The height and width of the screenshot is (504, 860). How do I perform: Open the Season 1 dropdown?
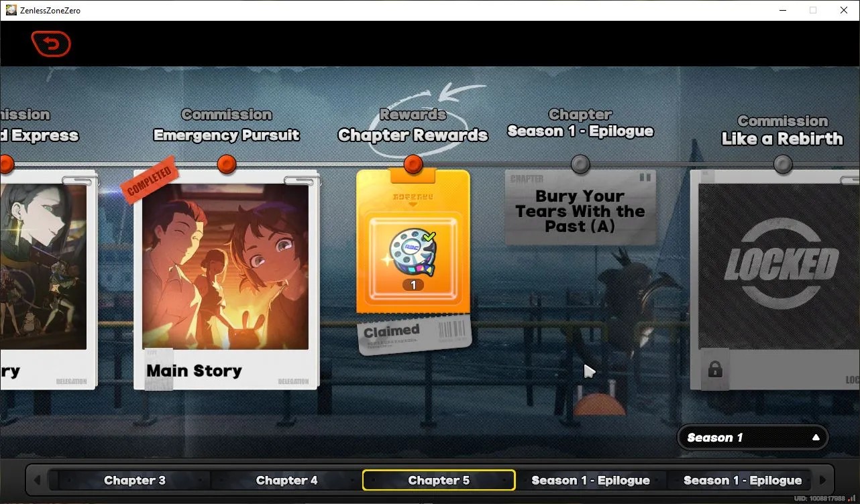pos(753,438)
